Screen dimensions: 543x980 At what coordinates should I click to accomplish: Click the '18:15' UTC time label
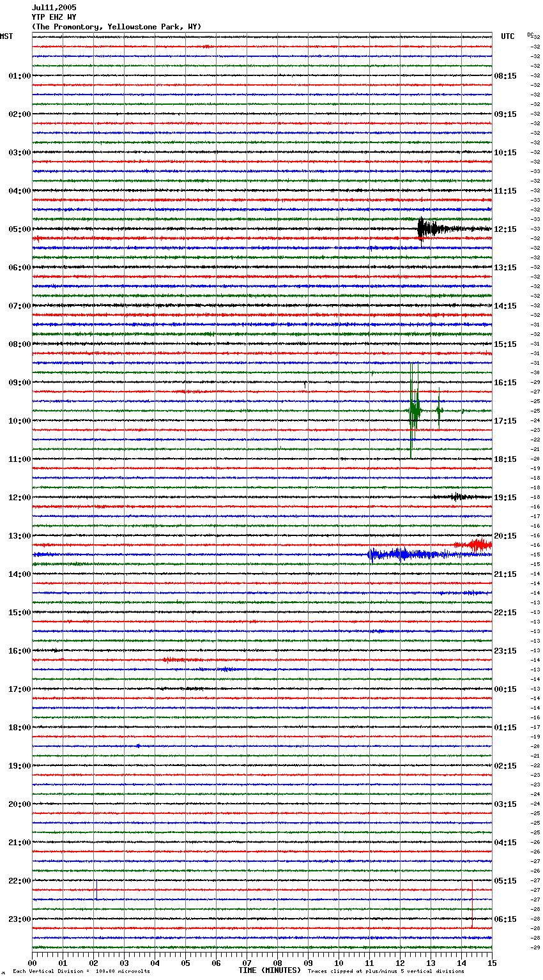[x=505, y=459]
